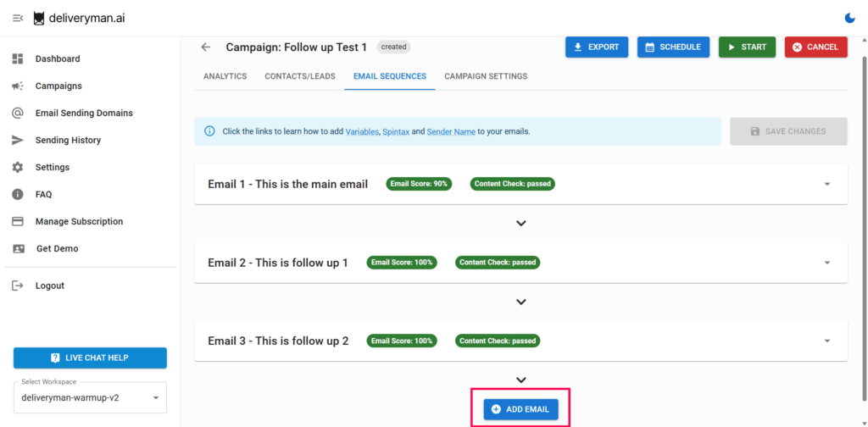Click Email 2 Email Score 100% badge

point(401,263)
